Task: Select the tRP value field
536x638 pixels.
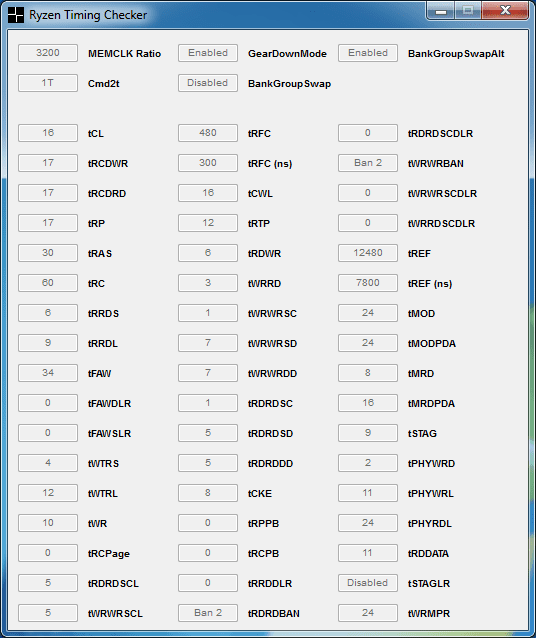Action: pyautogui.click(x=48, y=223)
